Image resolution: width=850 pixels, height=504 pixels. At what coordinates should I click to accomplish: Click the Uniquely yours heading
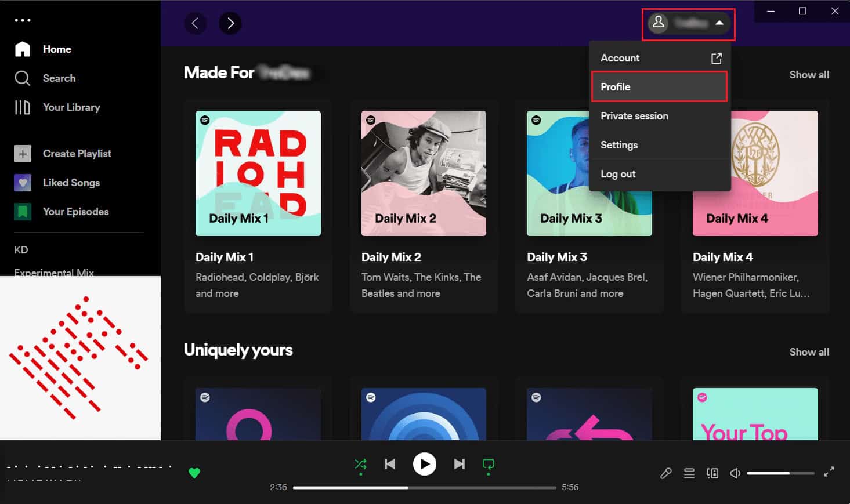238,350
